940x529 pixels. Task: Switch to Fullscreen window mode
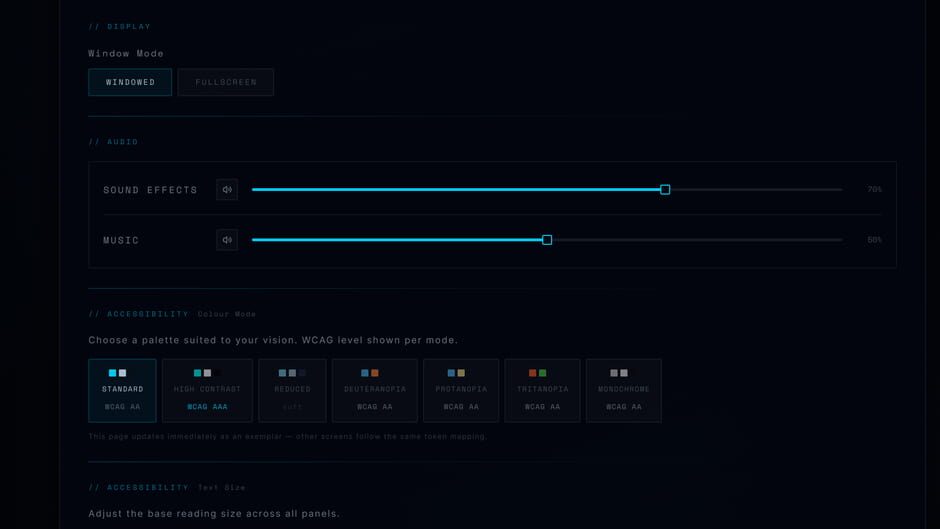pos(225,82)
